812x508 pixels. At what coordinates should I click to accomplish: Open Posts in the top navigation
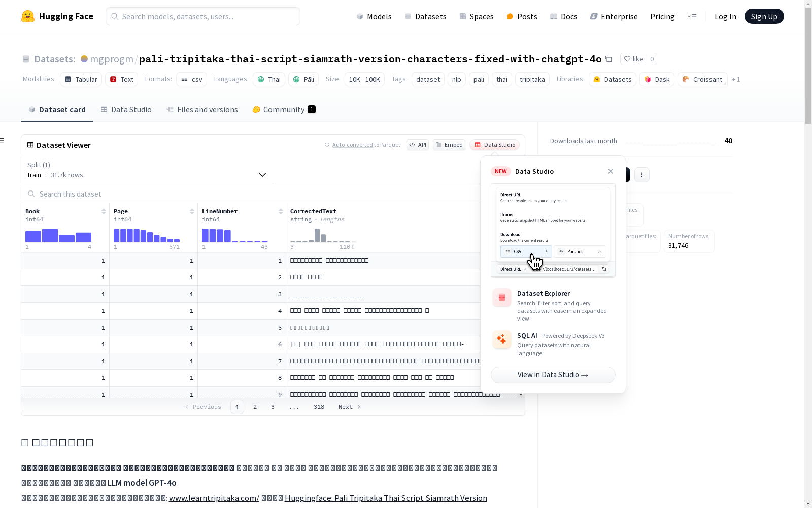click(x=522, y=16)
